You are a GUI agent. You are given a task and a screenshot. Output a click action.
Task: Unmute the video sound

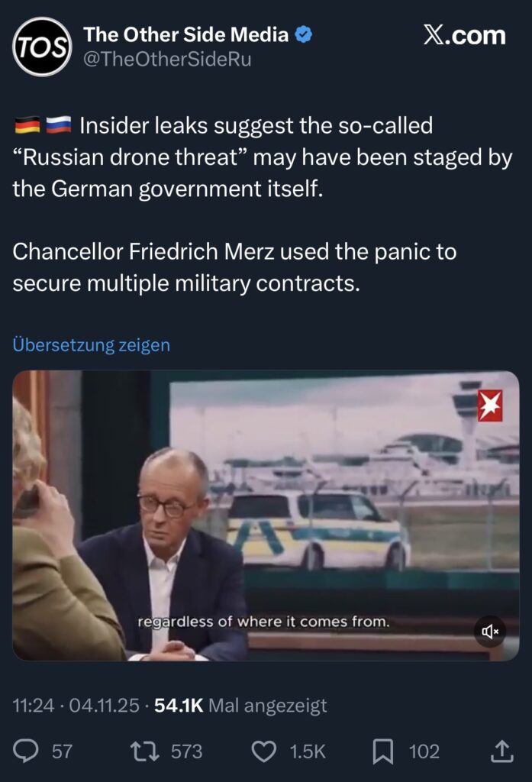[x=489, y=632]
